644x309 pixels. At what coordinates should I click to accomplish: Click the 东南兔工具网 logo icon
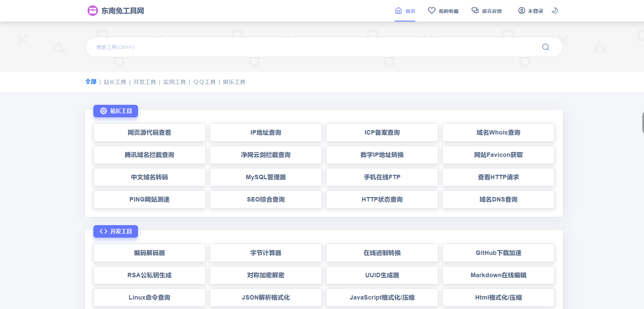(93, 11)
